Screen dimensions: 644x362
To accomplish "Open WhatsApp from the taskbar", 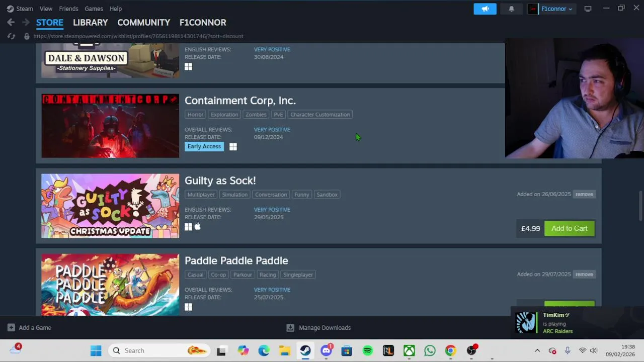I will pyautogui.click(x=430, y=350).
